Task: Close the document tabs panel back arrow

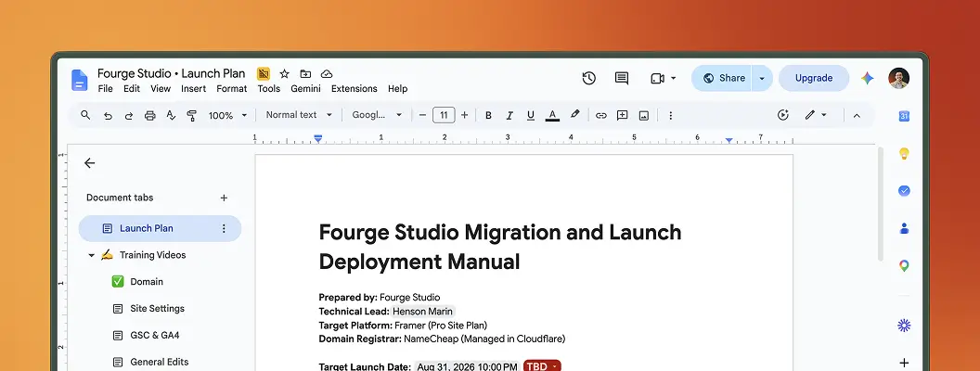Action: coord(89,163)
